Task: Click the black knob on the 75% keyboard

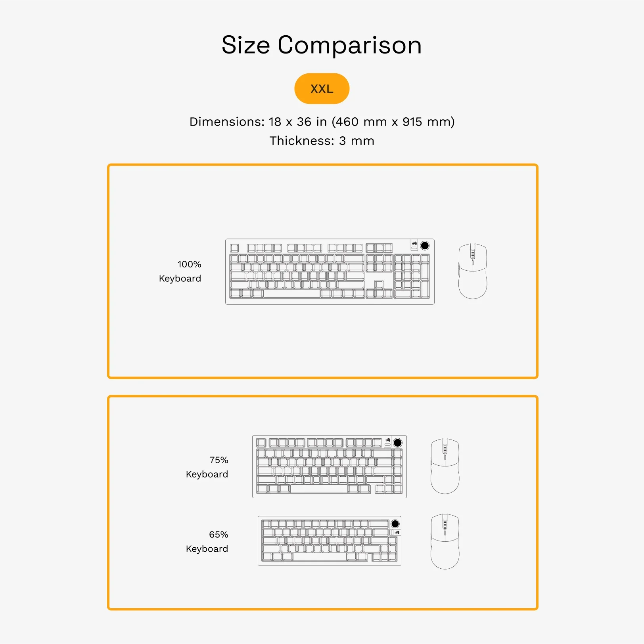Action: click(x=397, y=443)
